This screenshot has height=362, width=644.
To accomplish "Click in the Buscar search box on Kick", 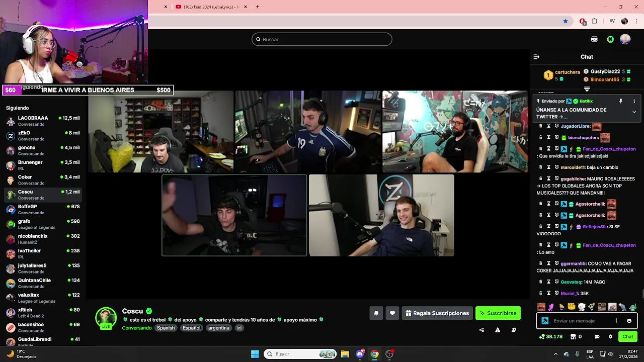I will (322, 39).
